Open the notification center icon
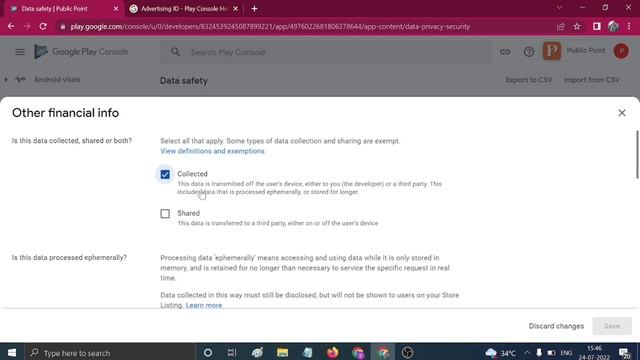The width and height of the screenshot is (640, 360). click(x=624, y=353)
